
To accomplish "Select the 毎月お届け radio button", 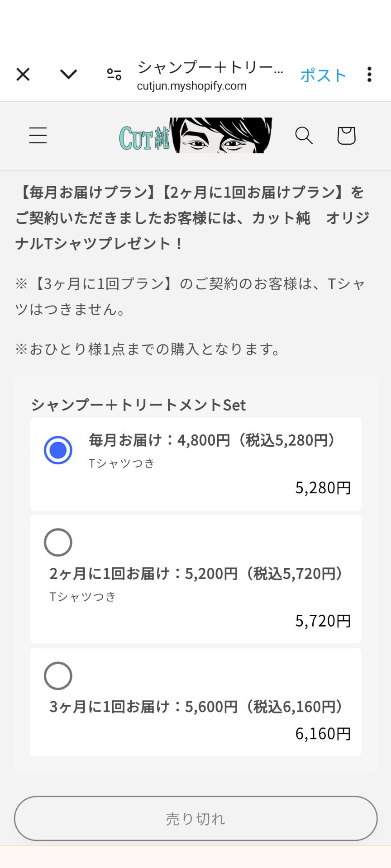I will pos(58,450).
